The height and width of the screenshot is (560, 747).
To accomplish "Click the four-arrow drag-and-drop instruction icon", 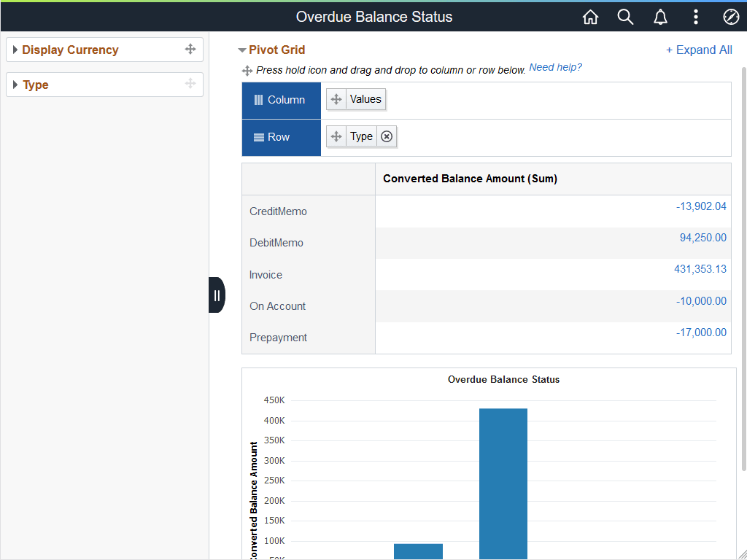I will [247, 71].
